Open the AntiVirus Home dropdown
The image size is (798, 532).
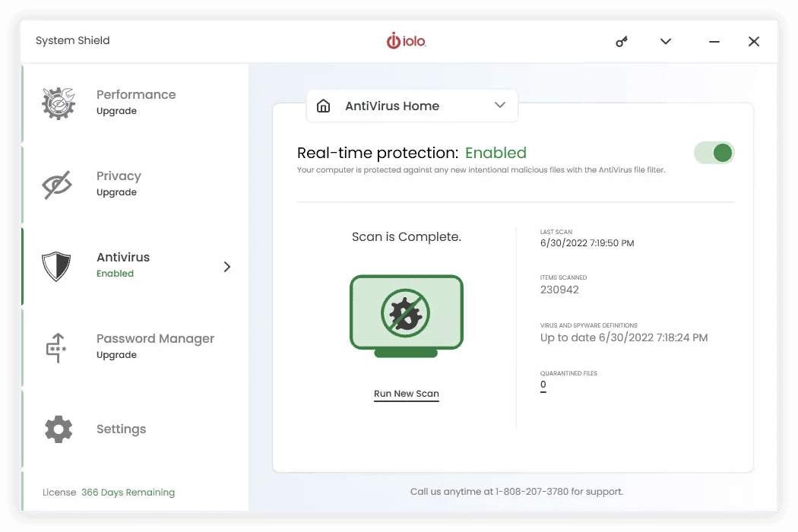[x=412, y=106]
